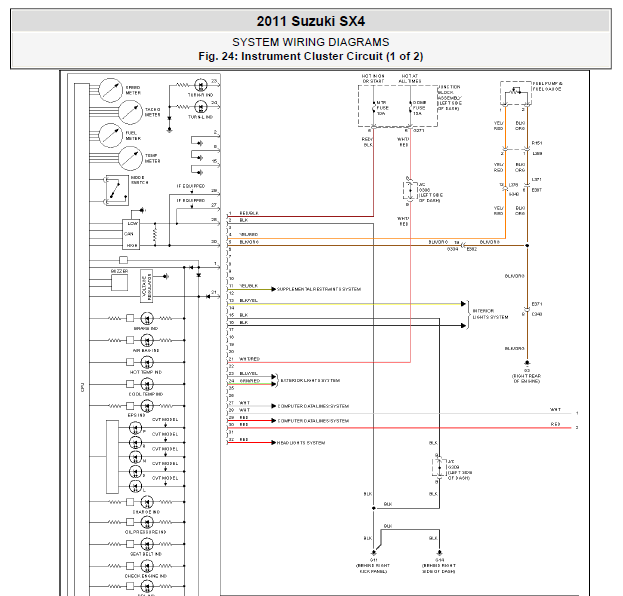Click the MTR fuse 10A symbol

373,108
